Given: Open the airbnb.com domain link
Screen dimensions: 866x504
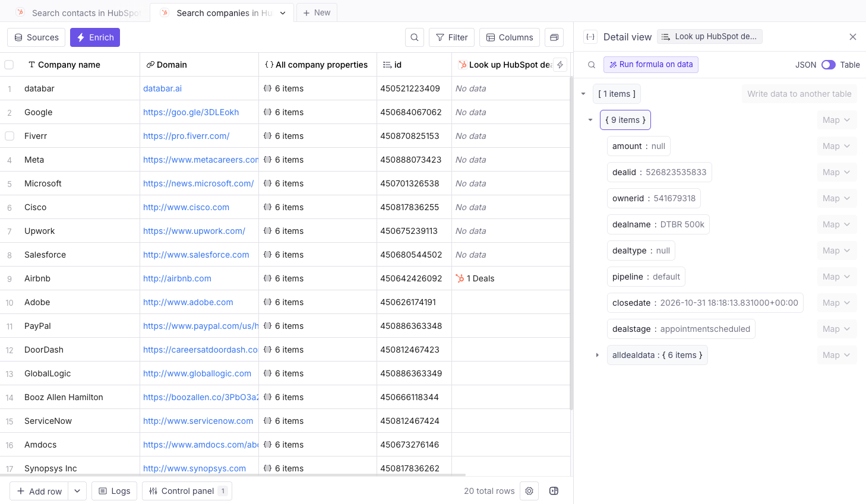Looking at the screenshot, I should [177, 278].
